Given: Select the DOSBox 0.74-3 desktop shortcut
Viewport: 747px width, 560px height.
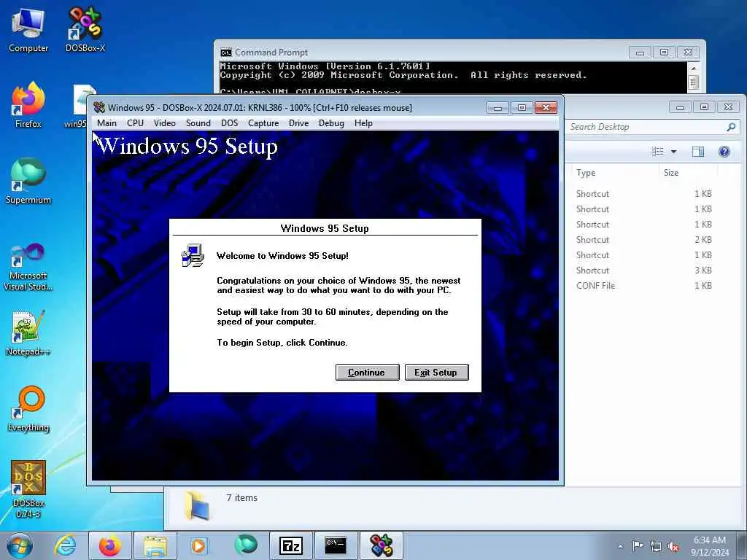Looking at the screenshot, I should 28,489.
